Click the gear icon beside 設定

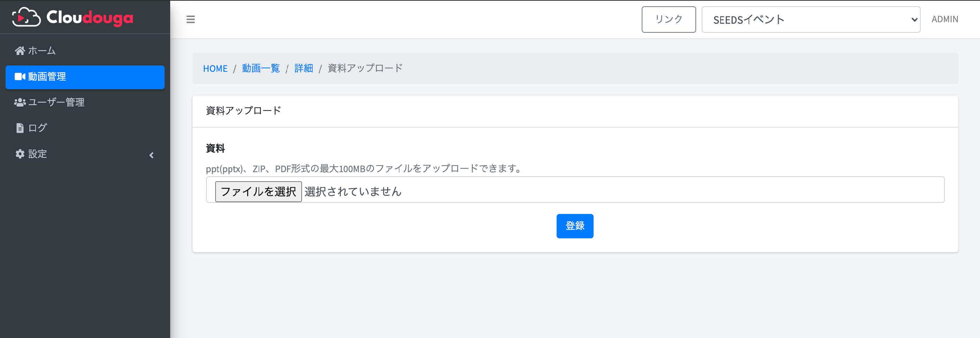[x=20, y=154]
